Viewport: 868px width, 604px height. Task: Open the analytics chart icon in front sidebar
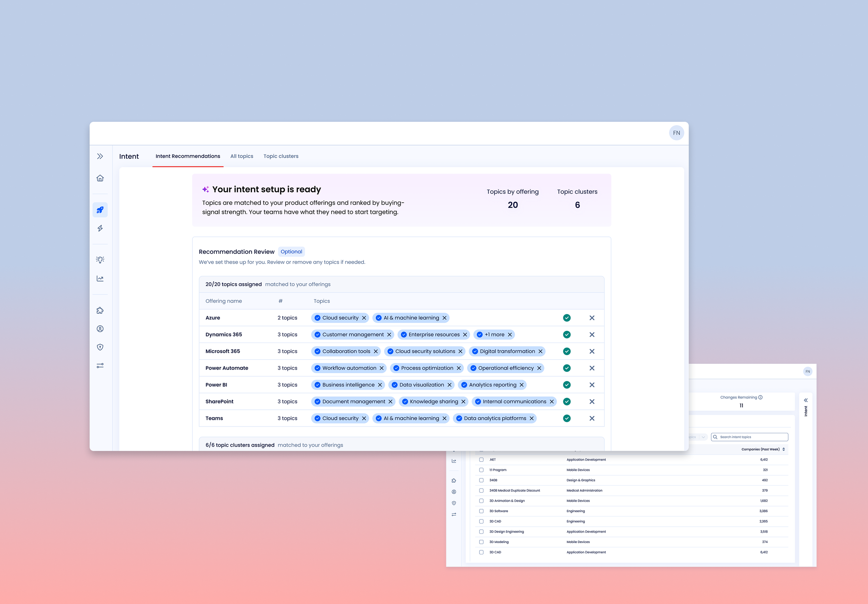tap(100, 278)
